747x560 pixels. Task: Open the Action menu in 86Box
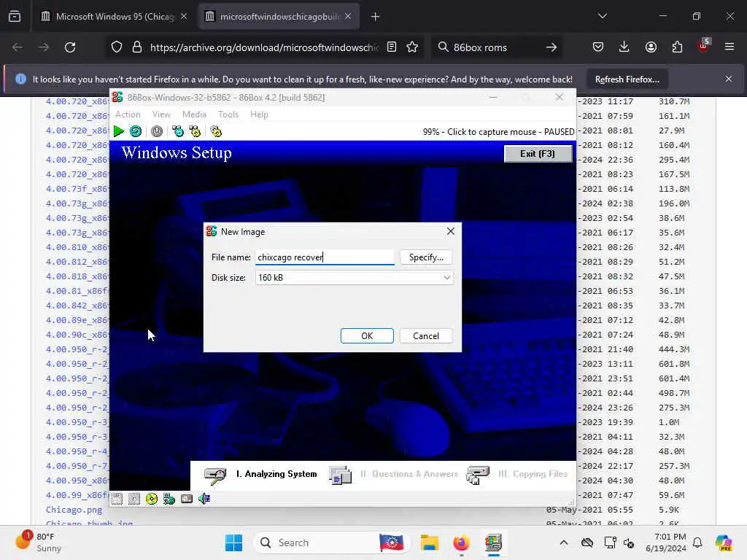point(128,114)
